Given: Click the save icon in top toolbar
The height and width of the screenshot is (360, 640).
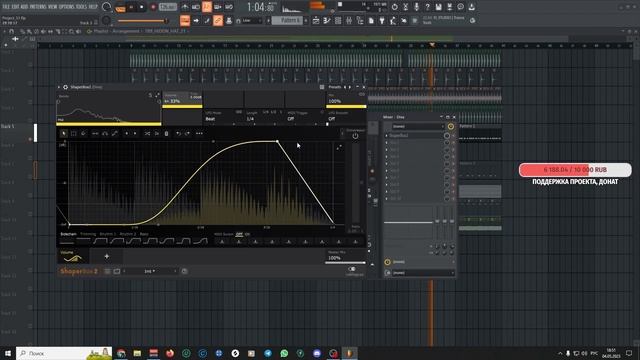Looking at the screenshot, I should 438,7.
